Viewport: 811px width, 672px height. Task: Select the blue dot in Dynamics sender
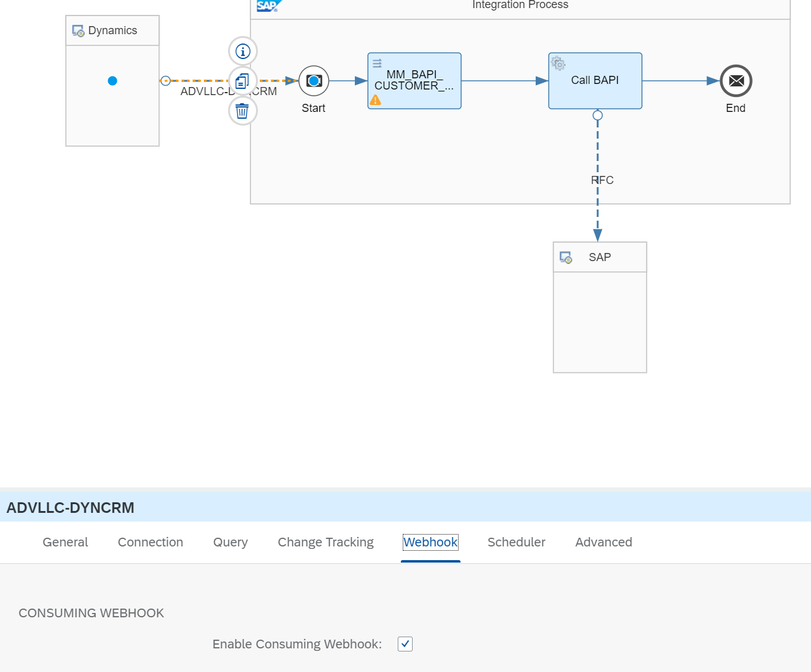coord(112,81)
